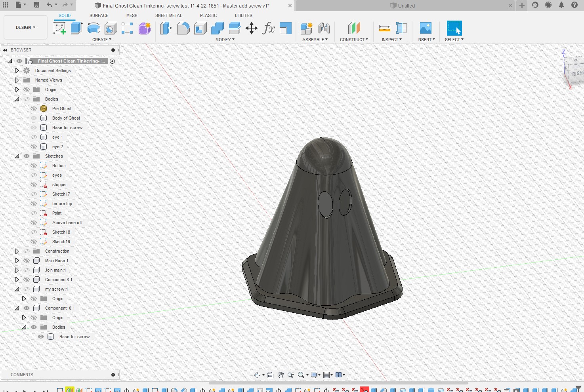Select the Press Pull modify tool
The height and width of the screenshot is (392, 584).
(166, 28)
